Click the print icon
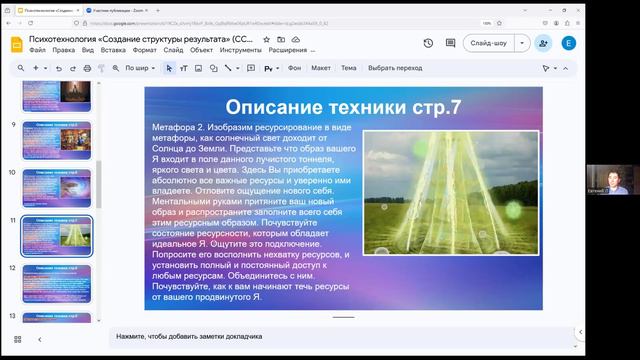This screenshot has width=640, height=360. pos(87,69)
